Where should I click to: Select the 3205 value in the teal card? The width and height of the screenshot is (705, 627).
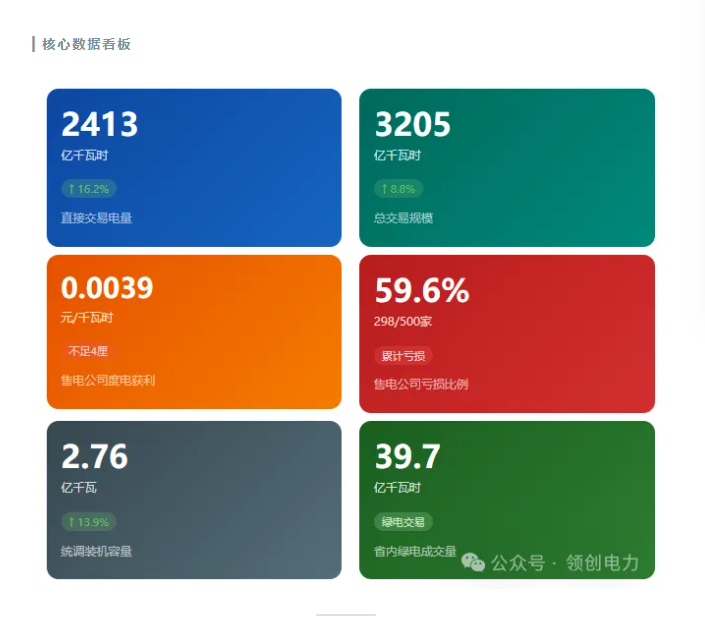(x=412, y=124)
